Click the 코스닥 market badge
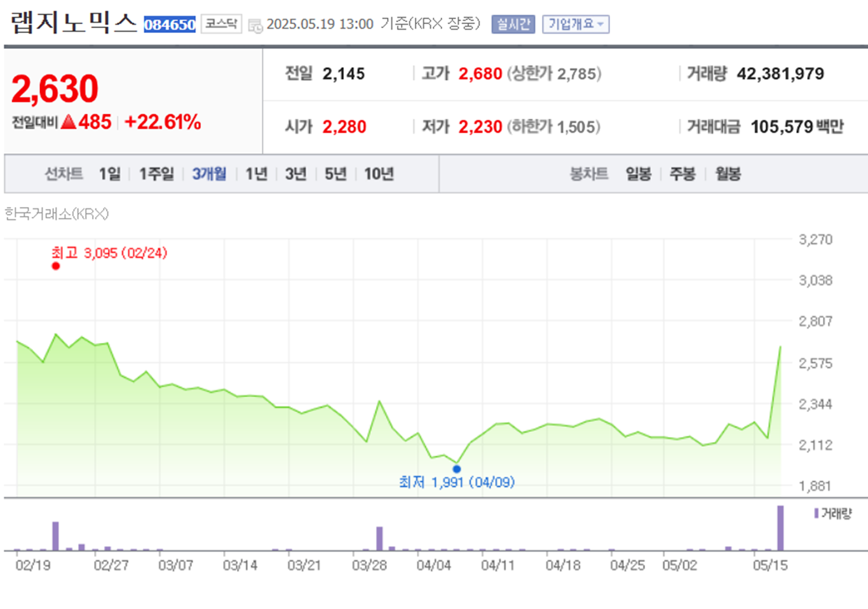868x609 pixels. [x=221, y=24]
